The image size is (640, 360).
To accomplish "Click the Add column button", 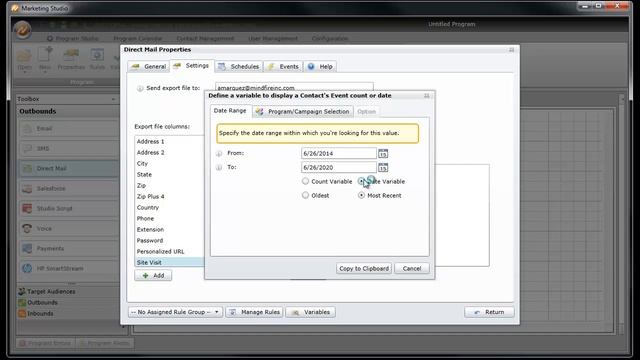I will (153, 276).
